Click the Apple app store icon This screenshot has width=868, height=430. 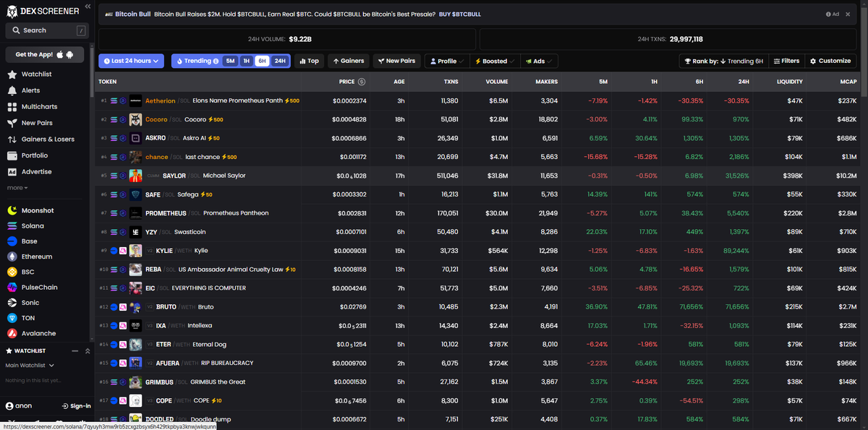[59, 55]
